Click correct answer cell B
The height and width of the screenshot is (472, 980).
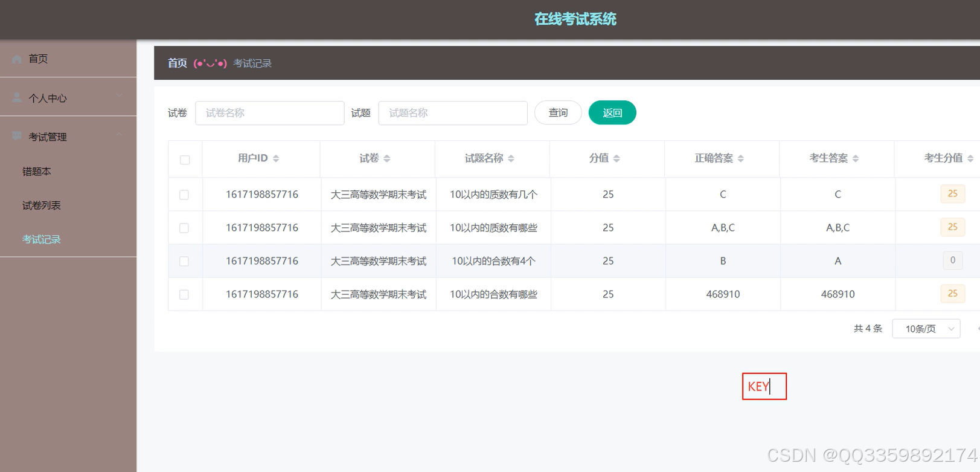point(723,261)
